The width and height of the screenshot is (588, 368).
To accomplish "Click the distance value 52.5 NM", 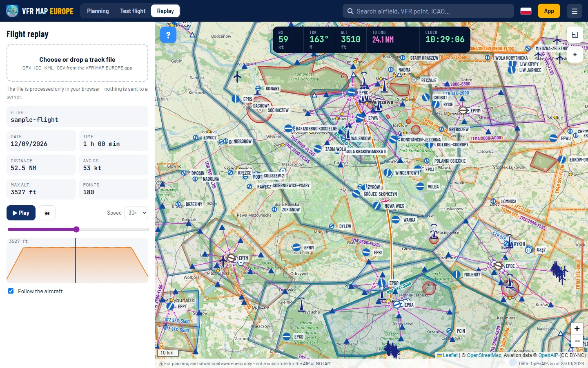I will [x=24, y=168].
